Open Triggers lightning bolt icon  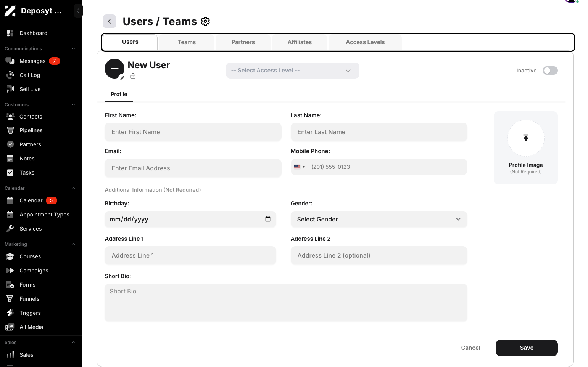(x=10, y=313)
